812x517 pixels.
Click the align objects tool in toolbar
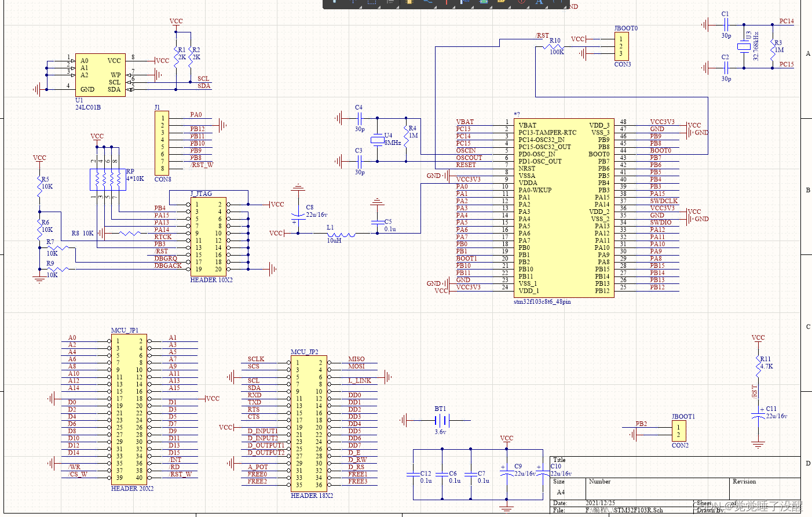pyautogui.click(x=390, y=2)
